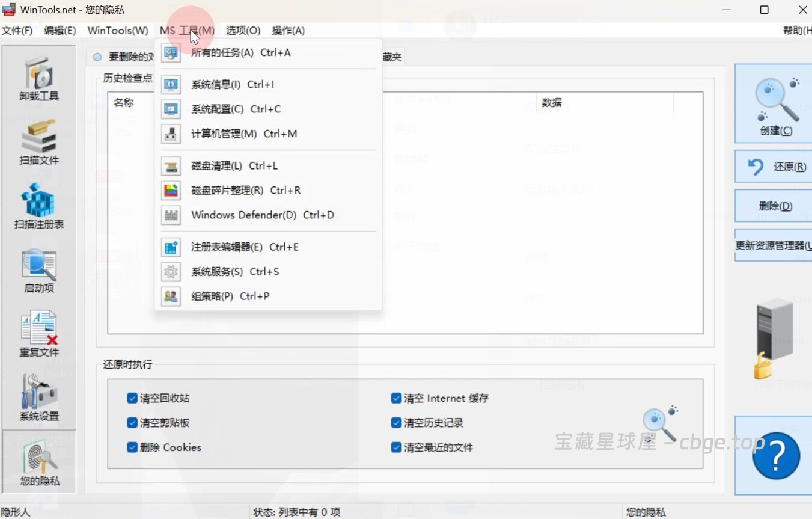Toggle the 清空最近的文件 checkbox

(396, 447)
